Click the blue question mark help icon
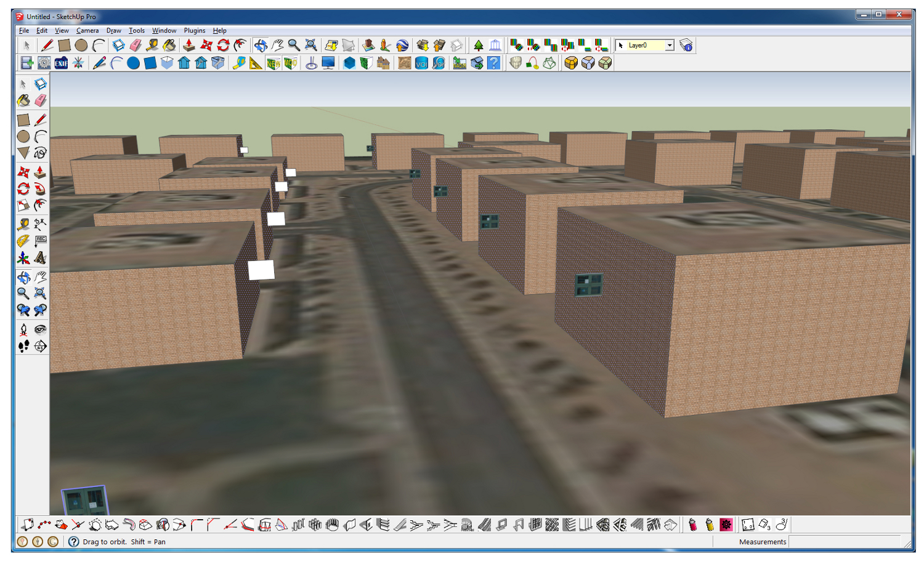Viewport: 924px width, 564px height. click(x=493, y=63)
